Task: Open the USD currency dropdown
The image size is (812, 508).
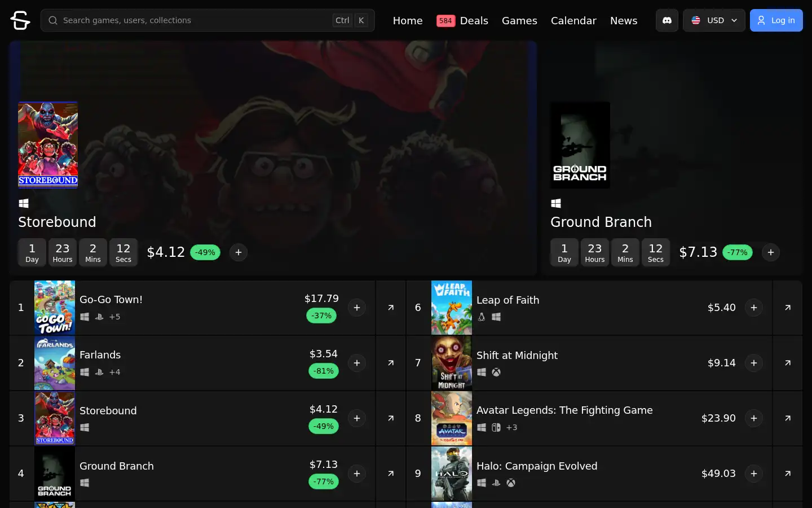Action: tap(714, 20)
